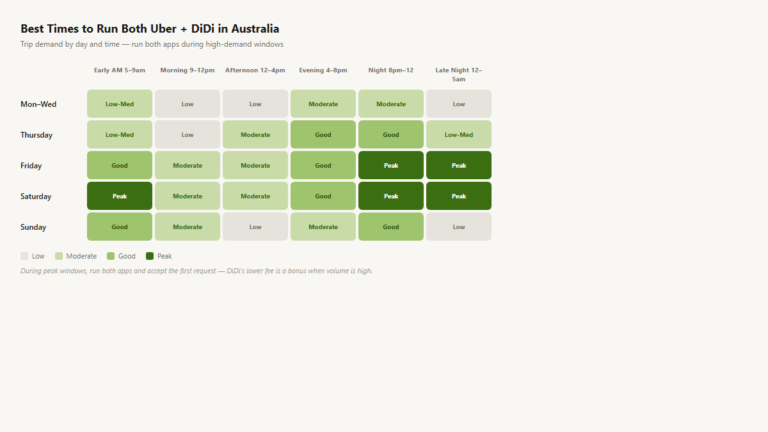Click the Good legend color swatch

click(111, 256)
